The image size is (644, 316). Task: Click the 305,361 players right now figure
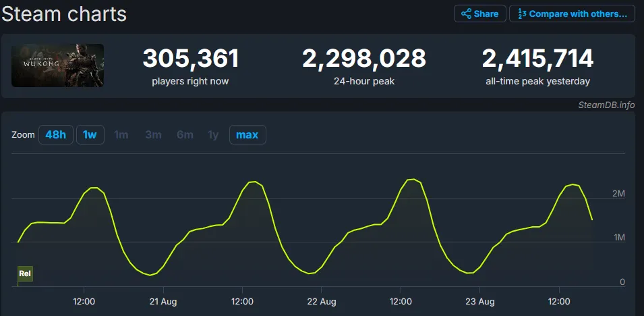click(191, 59)
